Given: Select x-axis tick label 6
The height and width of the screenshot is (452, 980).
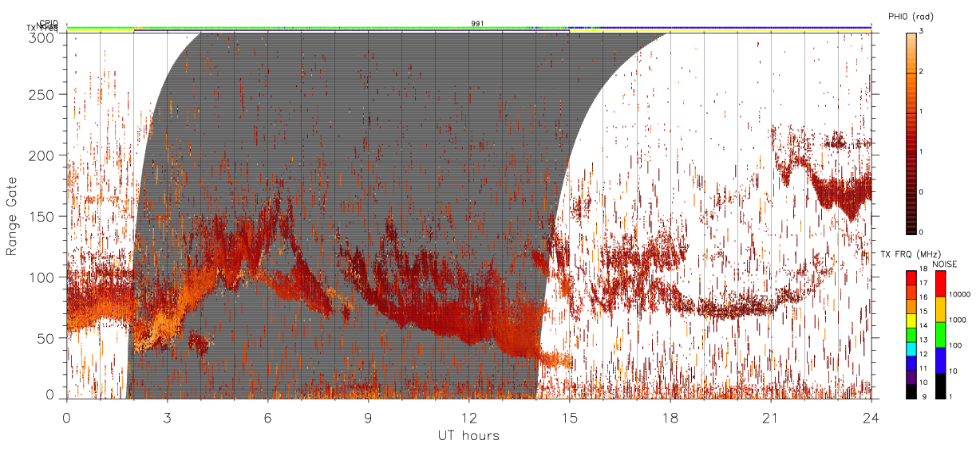Looking at the screenshot, I should (x=267, y=417).
